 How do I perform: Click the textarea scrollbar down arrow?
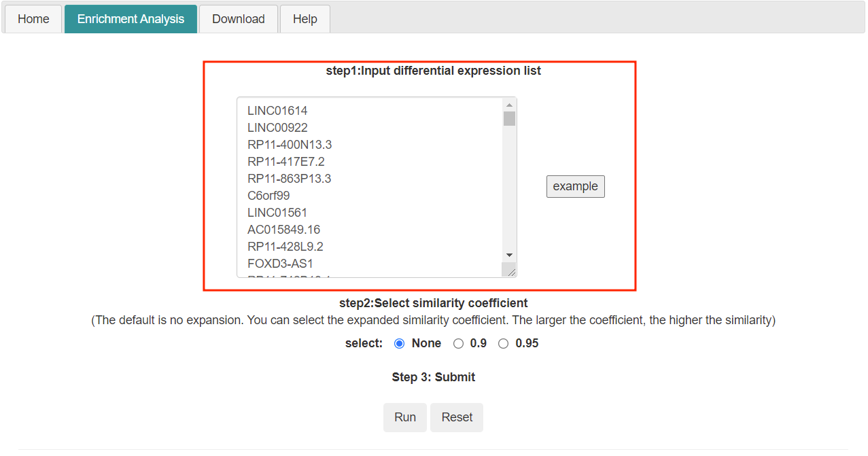509,255
